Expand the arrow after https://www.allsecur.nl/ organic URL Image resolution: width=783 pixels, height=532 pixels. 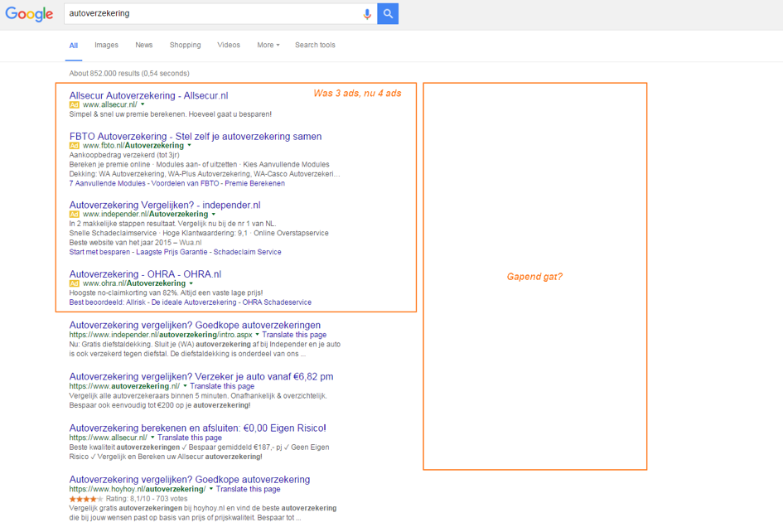[x=152, y=438]
